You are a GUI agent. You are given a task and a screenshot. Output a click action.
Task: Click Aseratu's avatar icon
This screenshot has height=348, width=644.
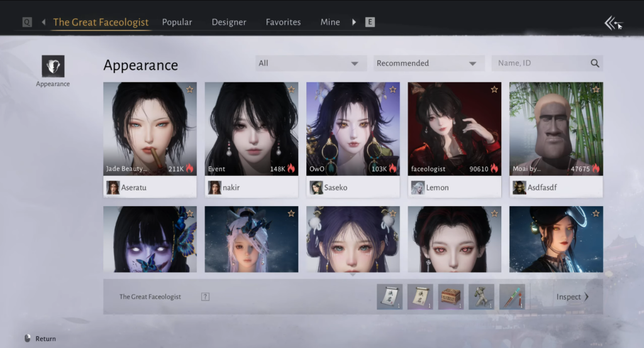point(113,188)
